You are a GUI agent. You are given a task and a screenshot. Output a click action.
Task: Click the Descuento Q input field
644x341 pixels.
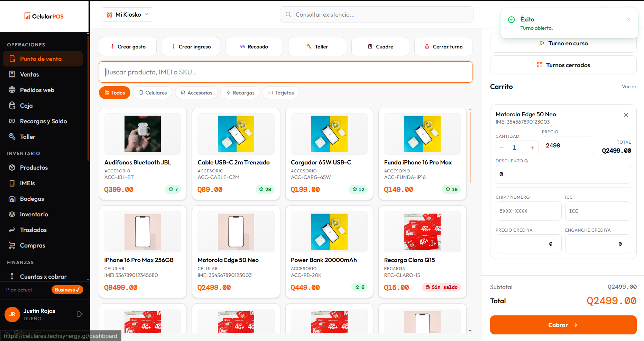563,174
